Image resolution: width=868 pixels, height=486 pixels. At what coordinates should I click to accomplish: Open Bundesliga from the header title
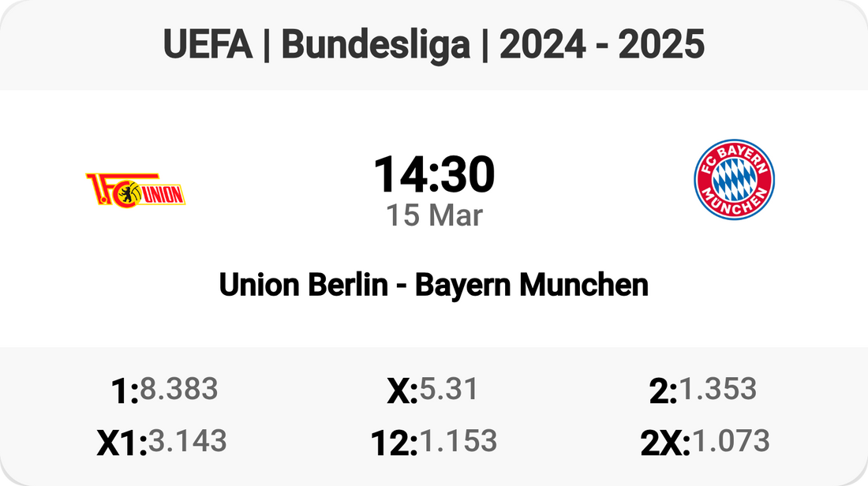374,46
